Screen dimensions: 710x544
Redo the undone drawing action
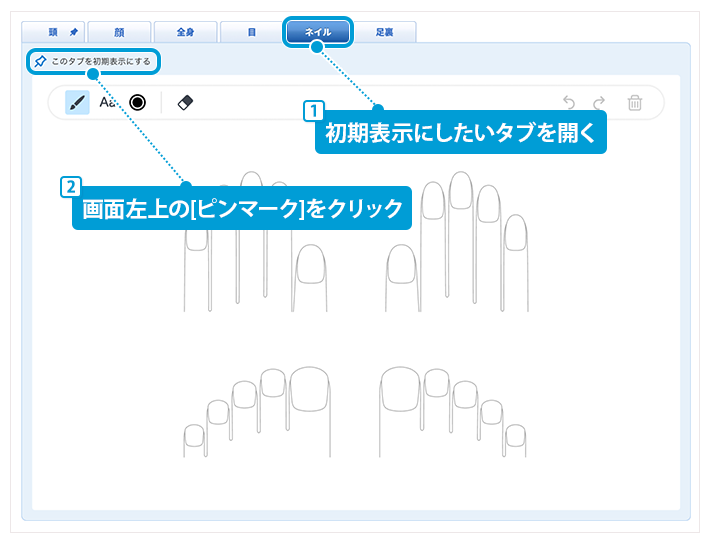pyautogui.click(x=599, y=102)
